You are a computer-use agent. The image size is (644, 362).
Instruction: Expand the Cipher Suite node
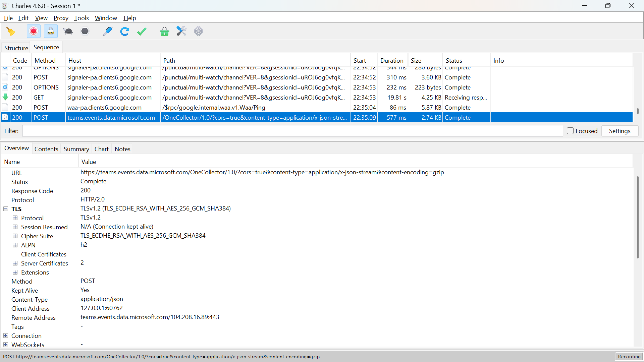(15, 236)
